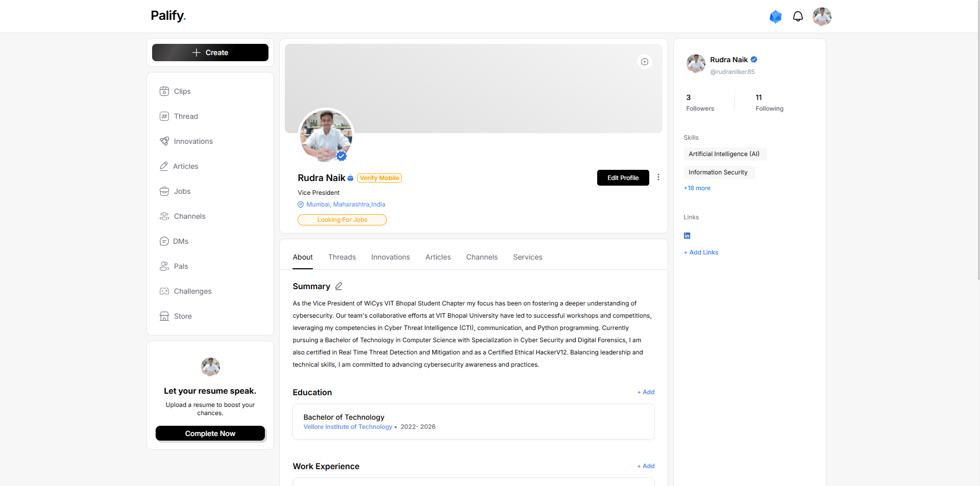Click @rudranilker85 username
Screen dimensions: 980x486
coord(732,72)
